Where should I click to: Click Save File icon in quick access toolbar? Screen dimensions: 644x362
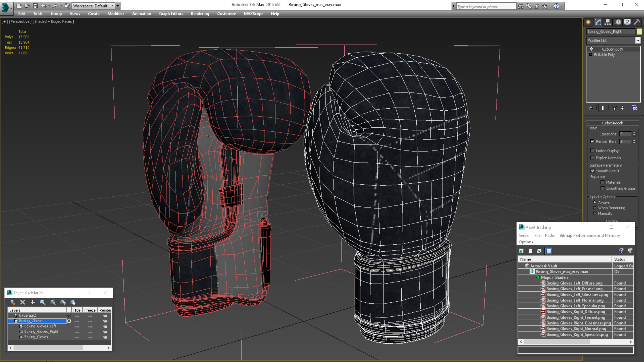(35, 6)
